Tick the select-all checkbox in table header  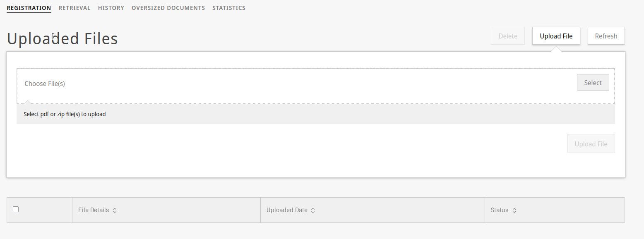(16, 209)
